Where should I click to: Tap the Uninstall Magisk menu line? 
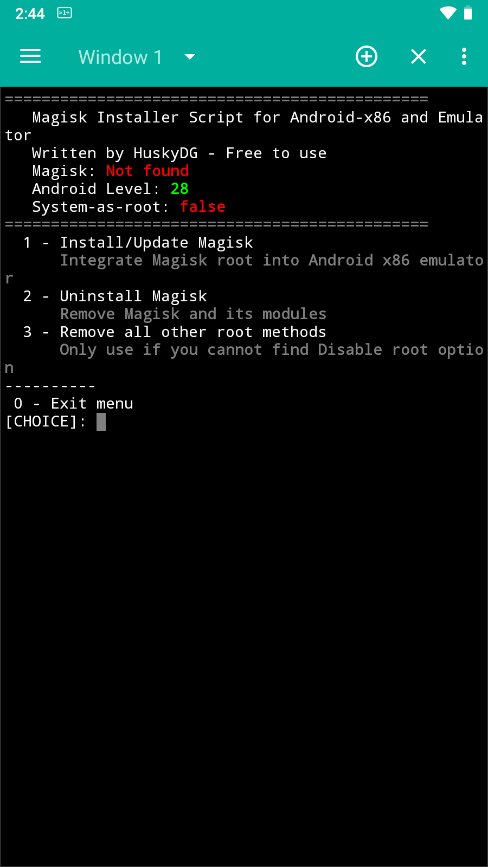[x=115, y=296]
